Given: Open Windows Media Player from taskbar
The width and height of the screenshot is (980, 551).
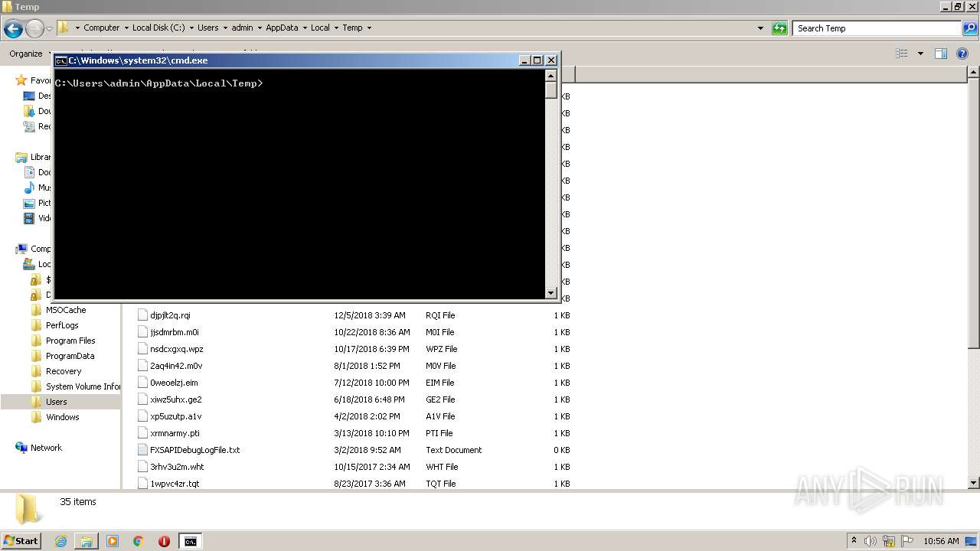Looking at the screenshot, I should click(113, 541).
